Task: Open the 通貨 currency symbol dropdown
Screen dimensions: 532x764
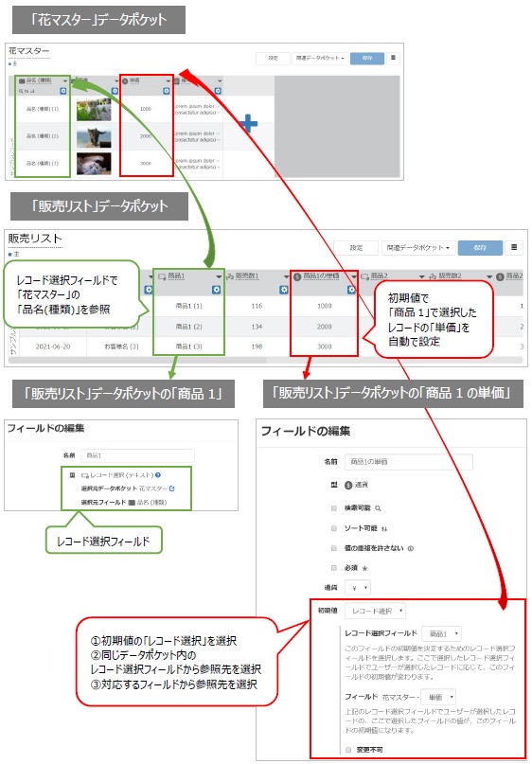Action: coord(358,588)
